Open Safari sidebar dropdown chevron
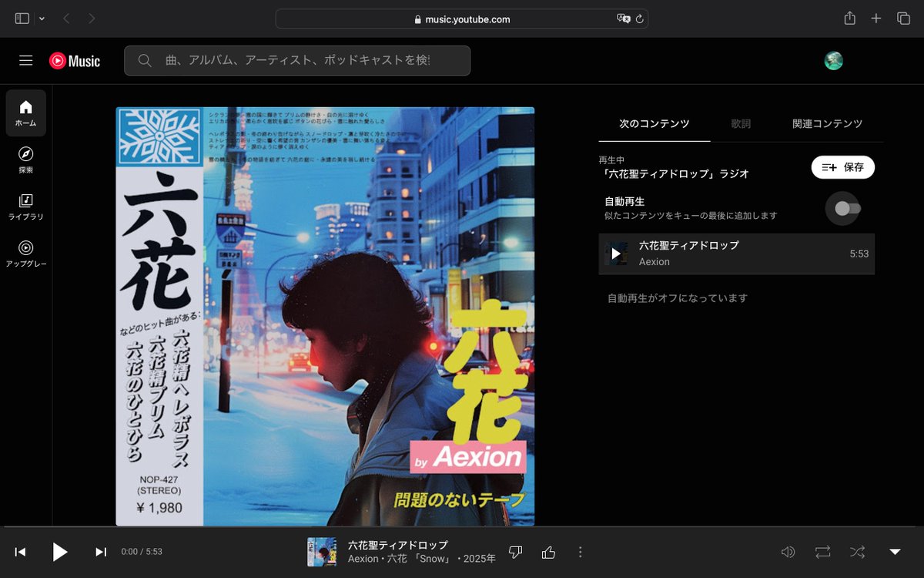Screen dimensions: 924x578 coord(42,18)
